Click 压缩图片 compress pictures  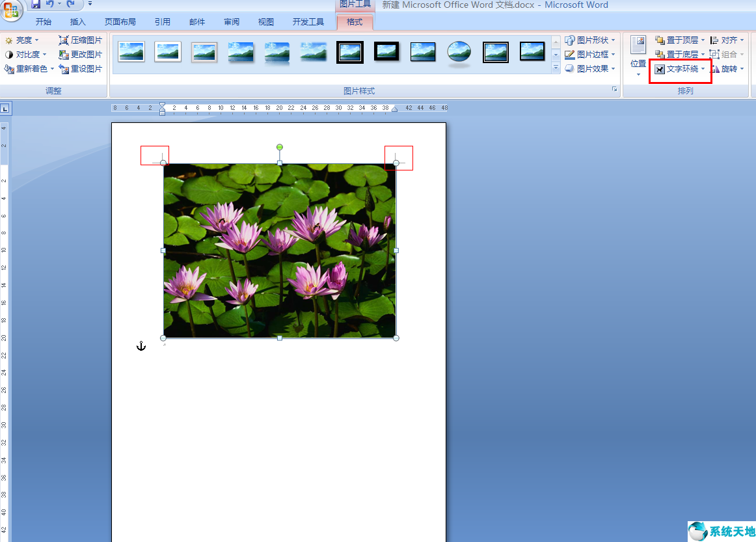pos(81,40)
